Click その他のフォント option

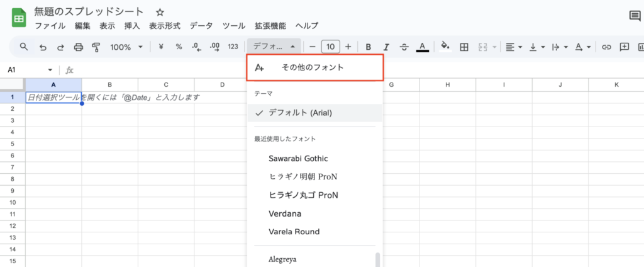[314, 67]
